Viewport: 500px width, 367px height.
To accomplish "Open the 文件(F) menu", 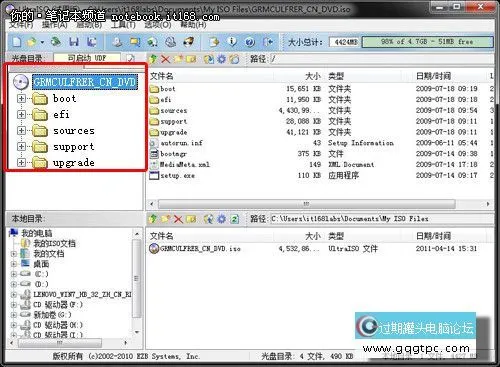I will coord(21,25).
